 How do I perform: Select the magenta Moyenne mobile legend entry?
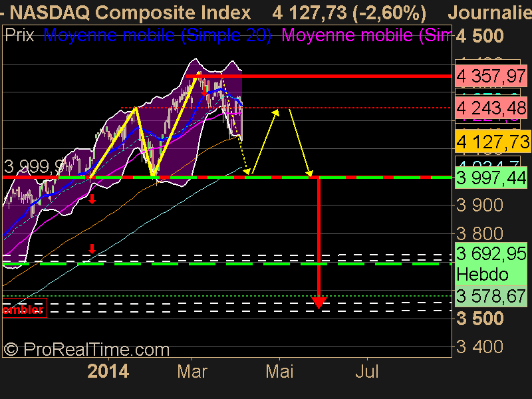point(366,35)
